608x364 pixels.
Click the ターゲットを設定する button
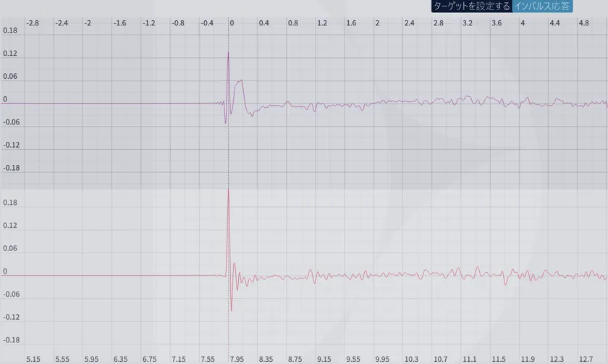(x=471, y=7)
